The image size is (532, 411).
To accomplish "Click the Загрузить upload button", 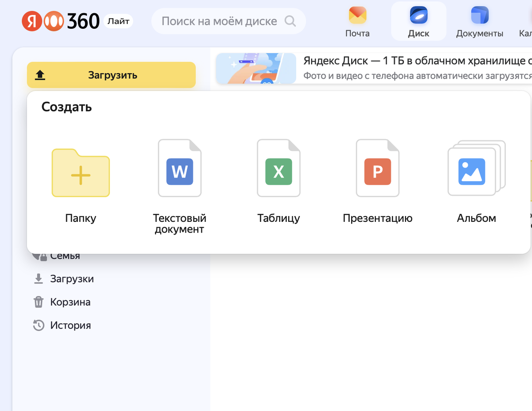I will [x=111, y=75].
